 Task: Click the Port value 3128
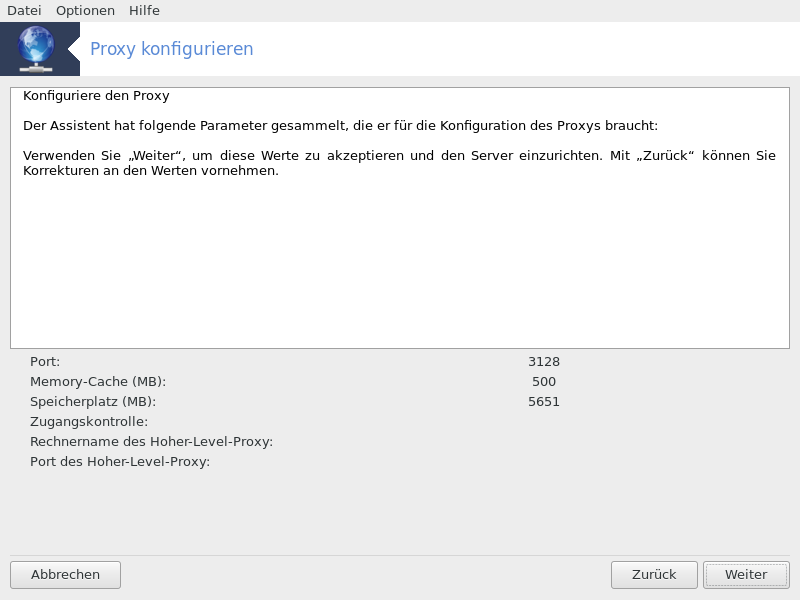pos(544,362)
